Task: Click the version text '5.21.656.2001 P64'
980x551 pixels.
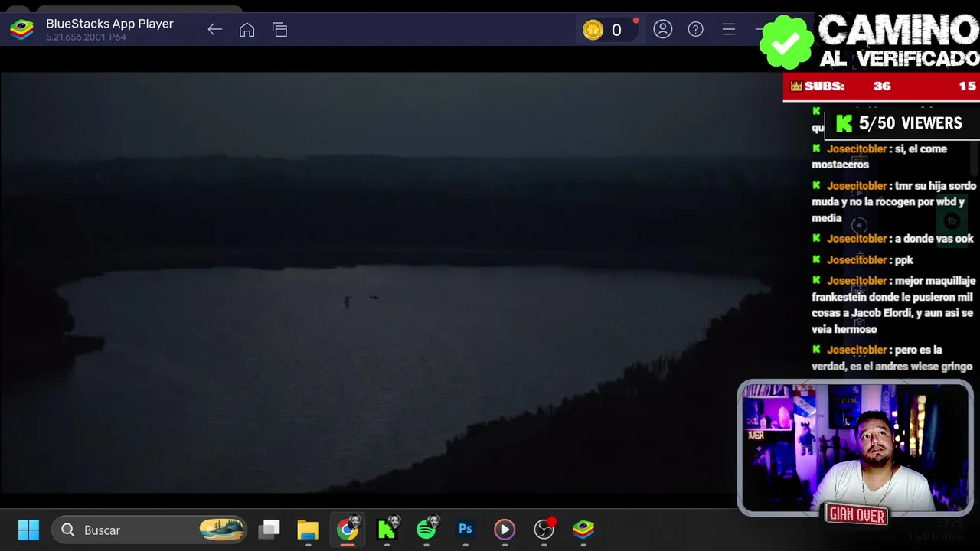Action: tap(86, 37)
